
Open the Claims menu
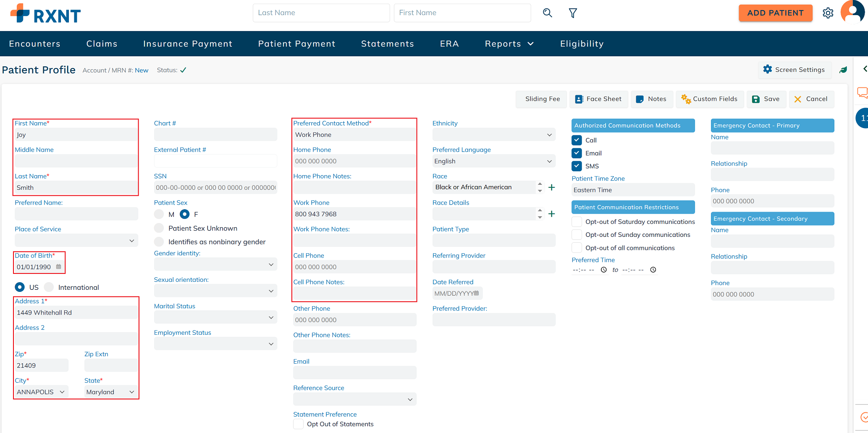(102, 44)
